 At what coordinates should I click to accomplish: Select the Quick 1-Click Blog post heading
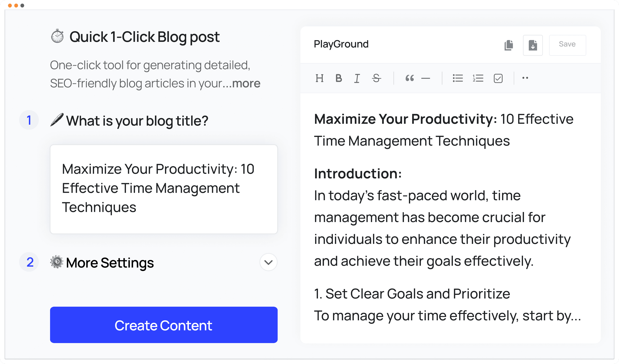click(x=144, y=37)
